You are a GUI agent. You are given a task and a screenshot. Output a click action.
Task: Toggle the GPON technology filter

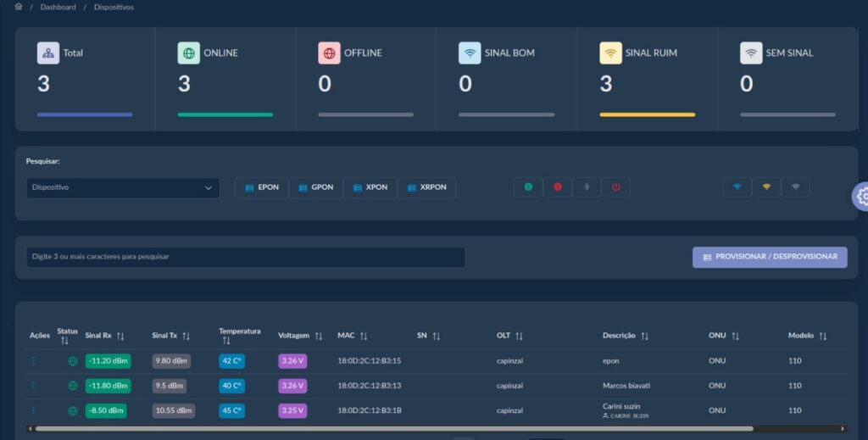(x=315, y=187)
